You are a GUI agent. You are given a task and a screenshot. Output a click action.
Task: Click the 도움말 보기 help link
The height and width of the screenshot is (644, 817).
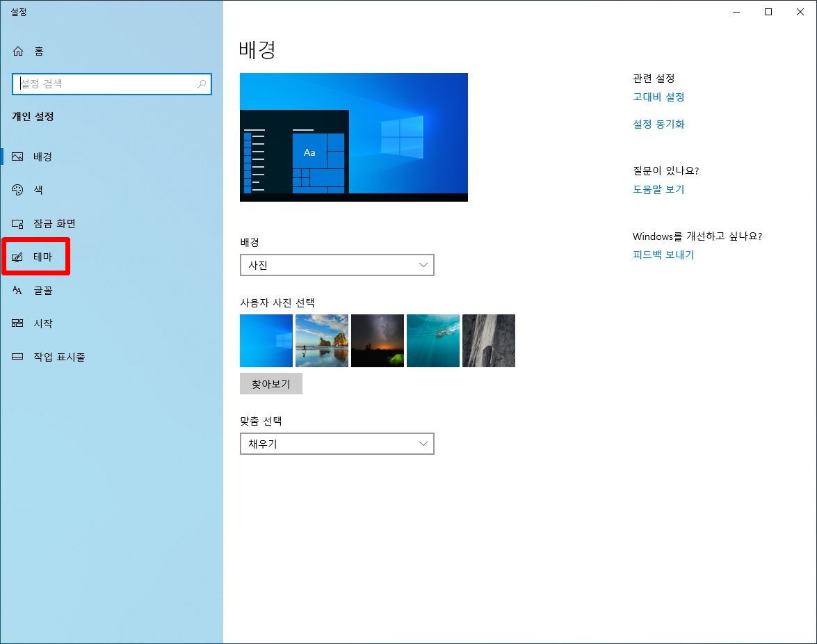tap(658, 189)
